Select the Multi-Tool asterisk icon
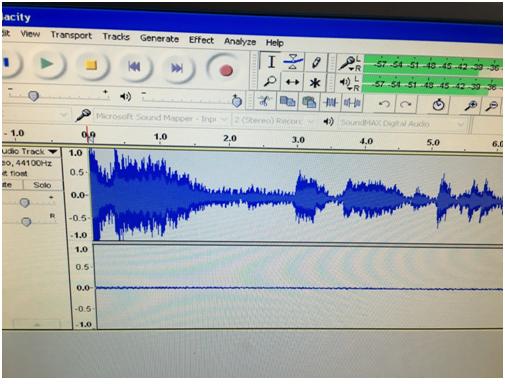 (315, 83)
